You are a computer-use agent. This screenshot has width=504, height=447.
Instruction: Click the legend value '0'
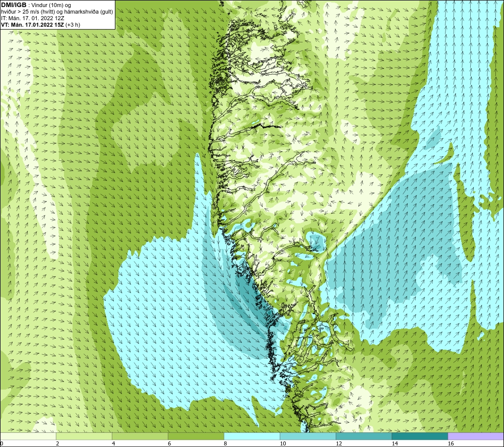(x=2, y=444)
